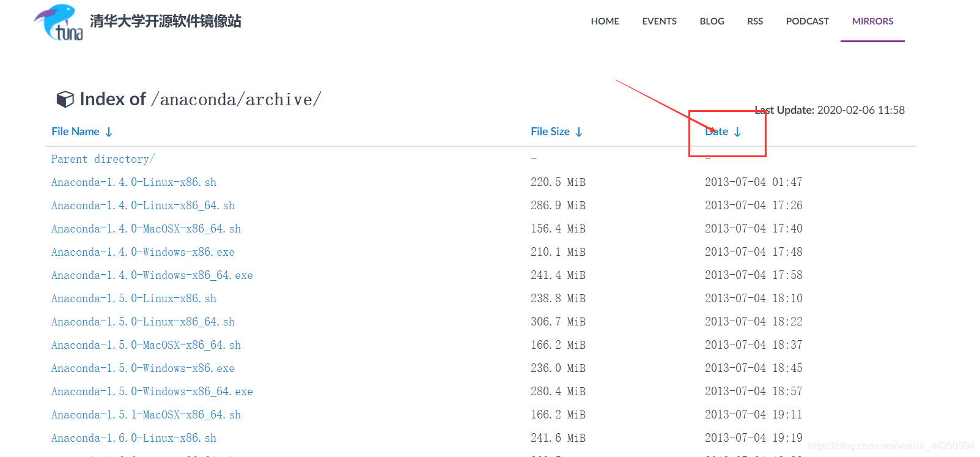Click the Date sort arrow
Screen dimensions: 980x457
(x=737, y=132)
